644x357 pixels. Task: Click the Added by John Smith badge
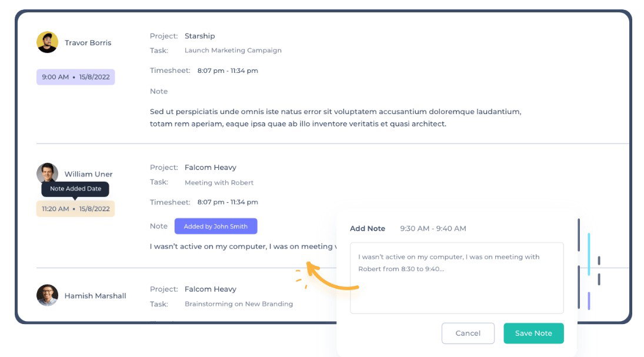[216, 226]
